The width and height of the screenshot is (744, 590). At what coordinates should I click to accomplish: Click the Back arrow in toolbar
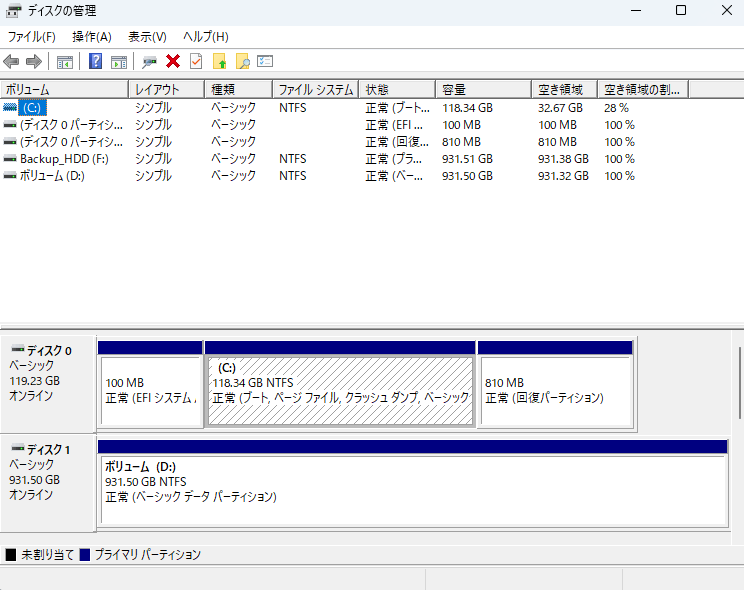pyautogui.click(x=12, y=62)
